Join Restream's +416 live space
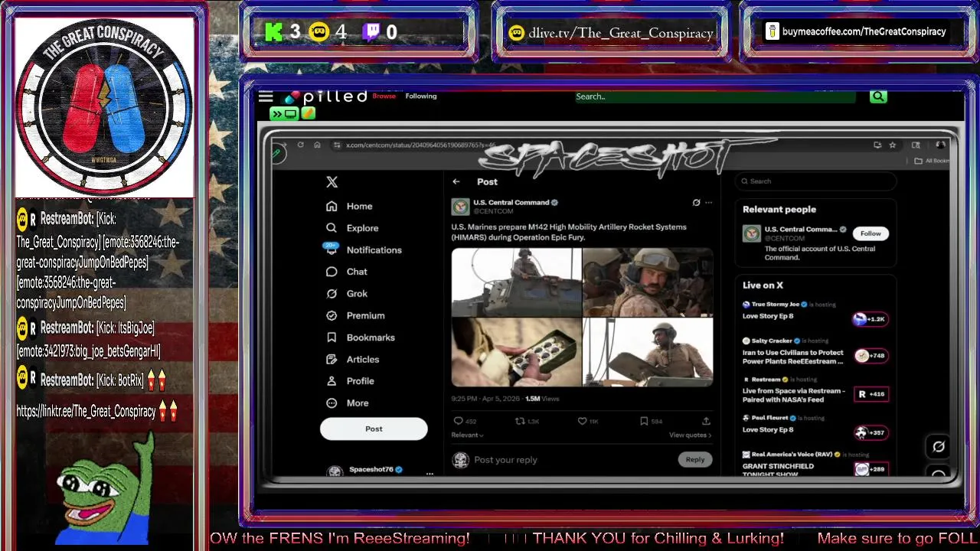Screen dimensions: 980x551 (x=871, y=394)
